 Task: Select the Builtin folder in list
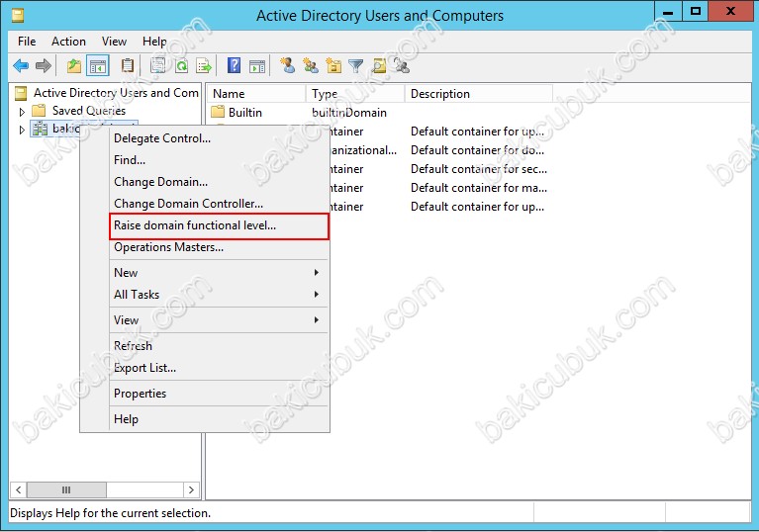(244, 113)
